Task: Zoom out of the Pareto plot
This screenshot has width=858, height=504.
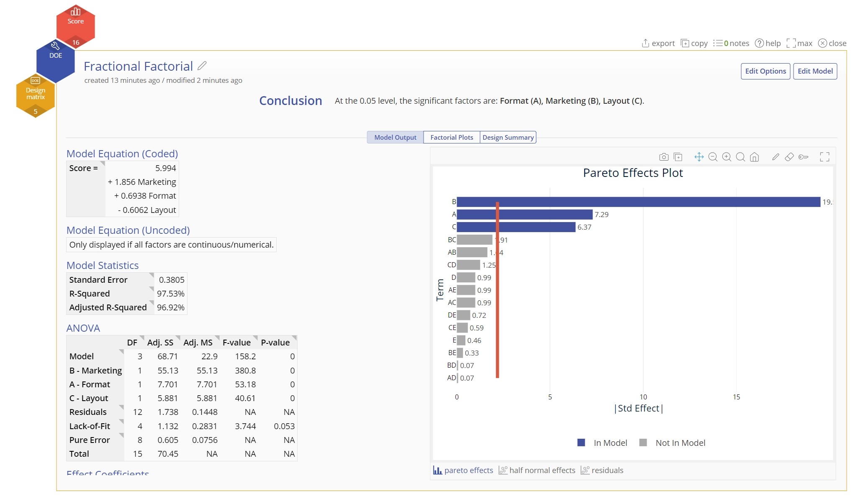Action: (x=713, y=157)
